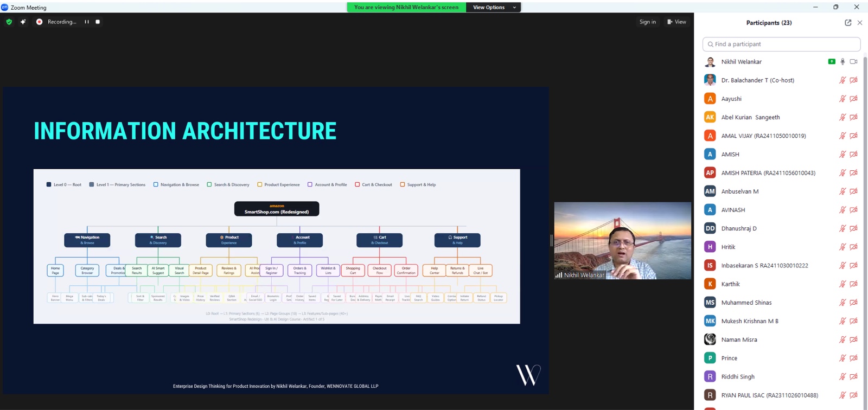
Task: Click AMAL VIJAY's muted mic icon
Action: tap(843, 136)
